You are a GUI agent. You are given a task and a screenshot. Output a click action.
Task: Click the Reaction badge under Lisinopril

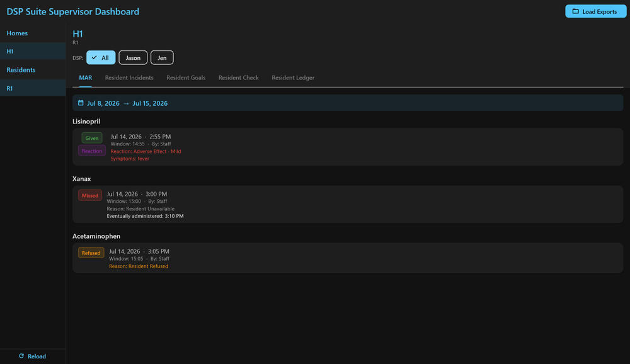[x=92, y=151]
